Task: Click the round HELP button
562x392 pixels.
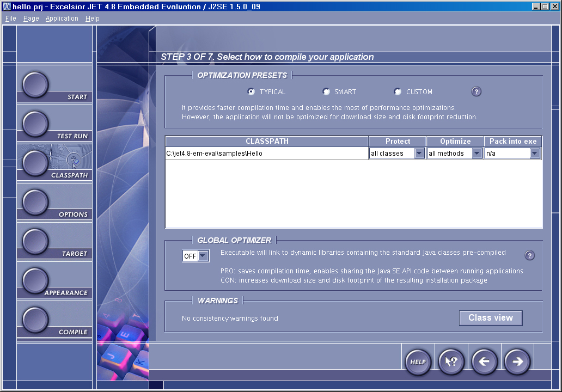Action: [x=418, y=362]
